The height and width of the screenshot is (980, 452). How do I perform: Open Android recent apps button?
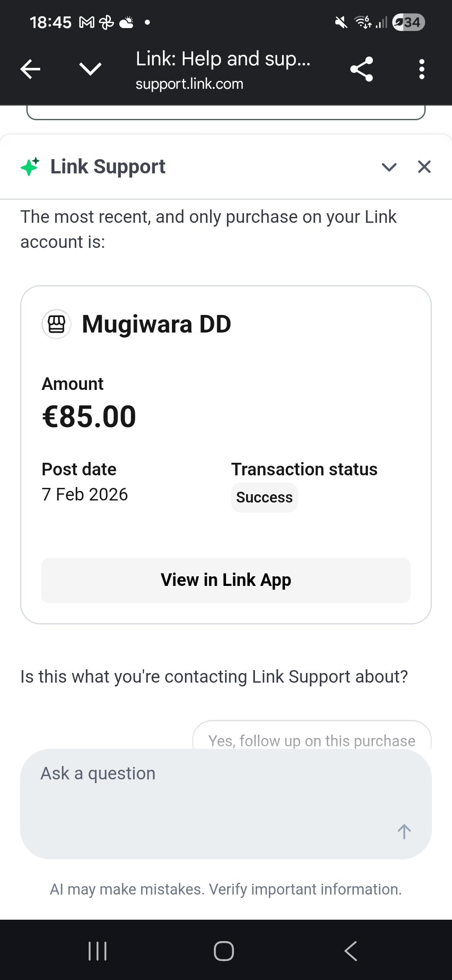click(x=98, y=951)
